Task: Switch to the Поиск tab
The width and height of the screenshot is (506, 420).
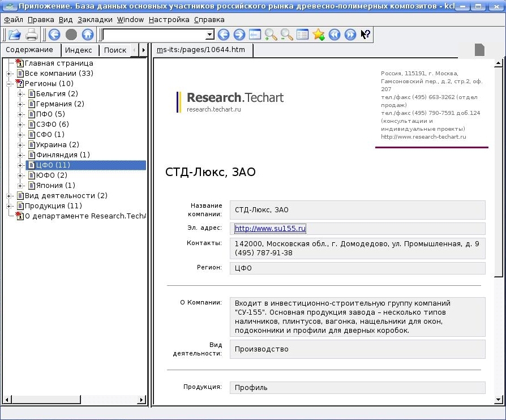Action: tap(115, 50)
